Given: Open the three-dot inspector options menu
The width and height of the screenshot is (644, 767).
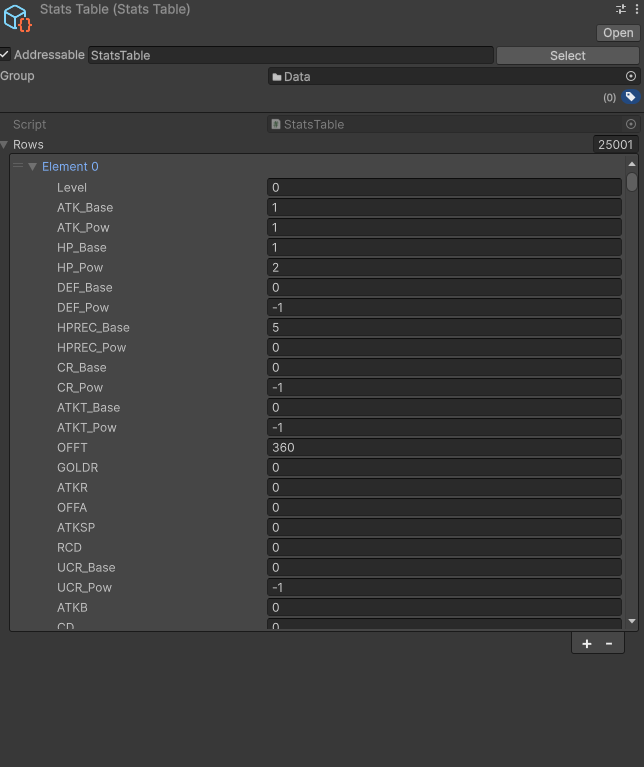Looking at the screenshot, I should tap(637, 9).
